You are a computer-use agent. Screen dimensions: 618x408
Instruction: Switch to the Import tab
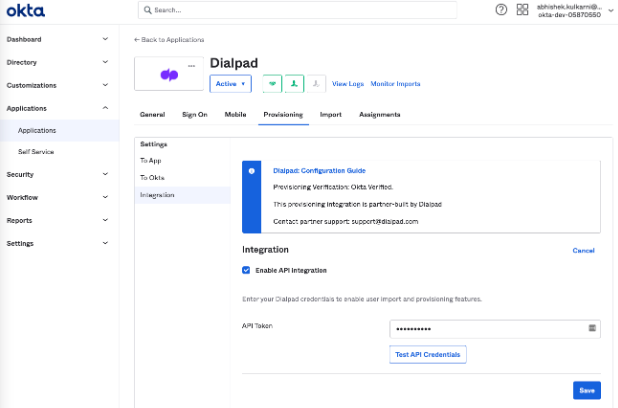(x=331, y=115)
